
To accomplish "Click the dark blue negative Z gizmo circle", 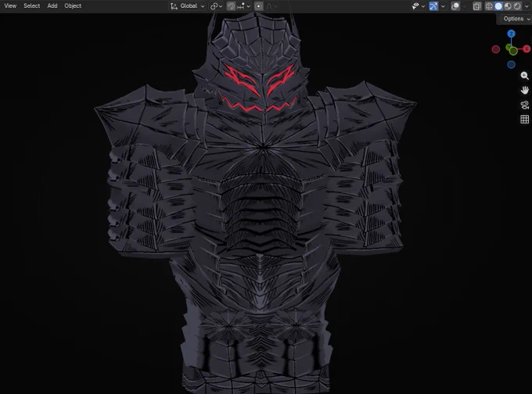I will click(x=511, y=64).
